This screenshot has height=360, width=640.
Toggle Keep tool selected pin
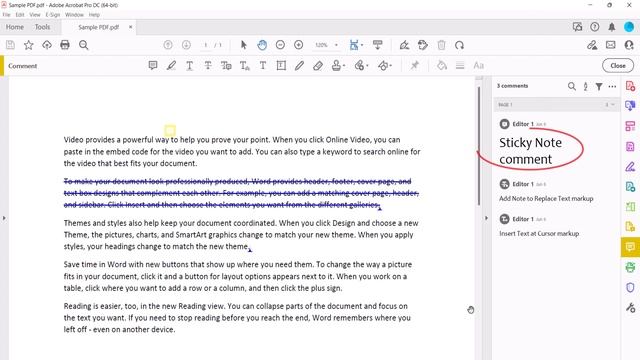point(415,65)
